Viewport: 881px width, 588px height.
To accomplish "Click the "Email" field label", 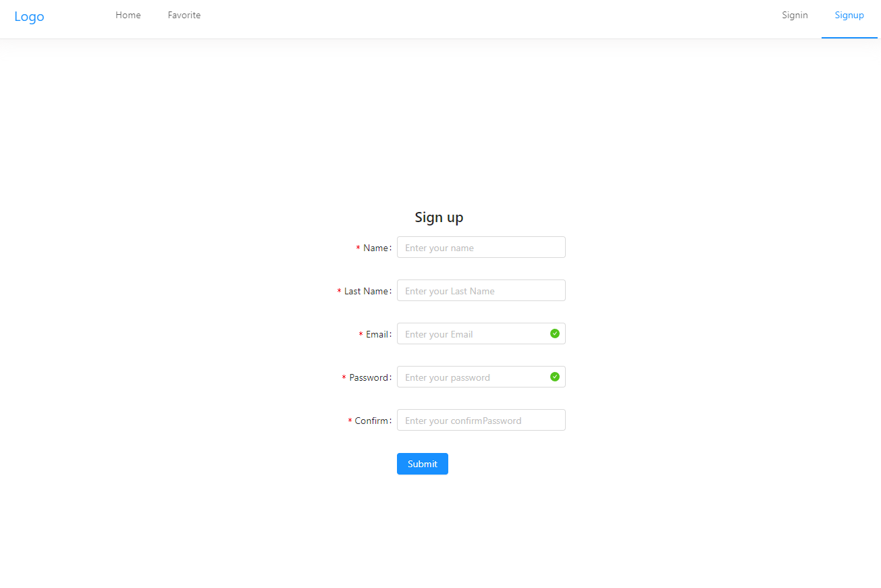I will coord(377,334).
